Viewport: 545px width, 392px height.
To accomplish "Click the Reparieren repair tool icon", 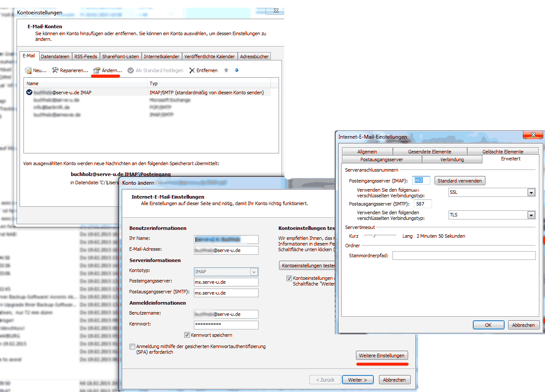I will (55, 70).
